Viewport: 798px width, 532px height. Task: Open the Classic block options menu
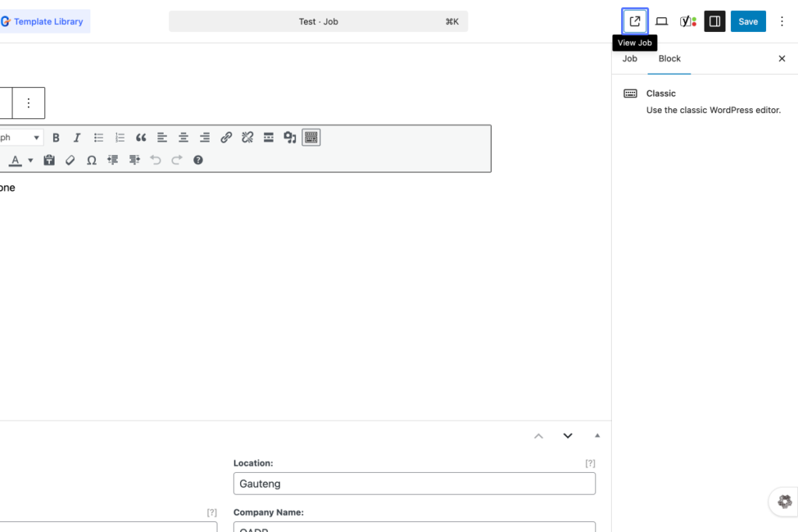pos(29,104)
